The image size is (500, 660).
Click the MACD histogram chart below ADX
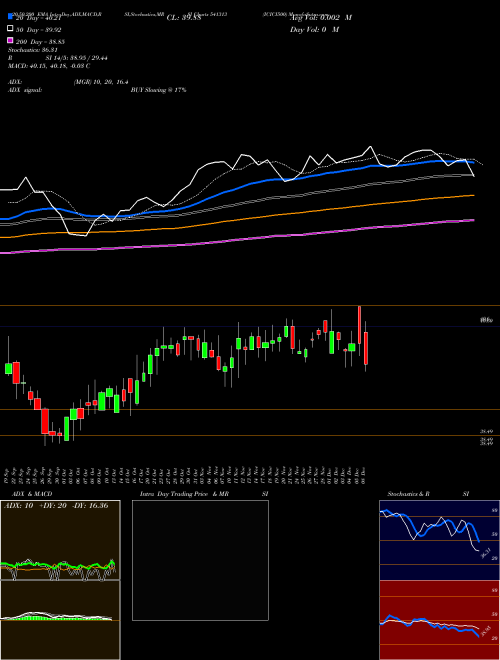pos(60,620)
